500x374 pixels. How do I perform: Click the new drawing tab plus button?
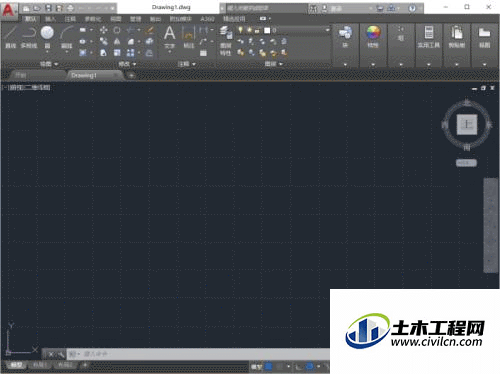[x=131, y=76]
